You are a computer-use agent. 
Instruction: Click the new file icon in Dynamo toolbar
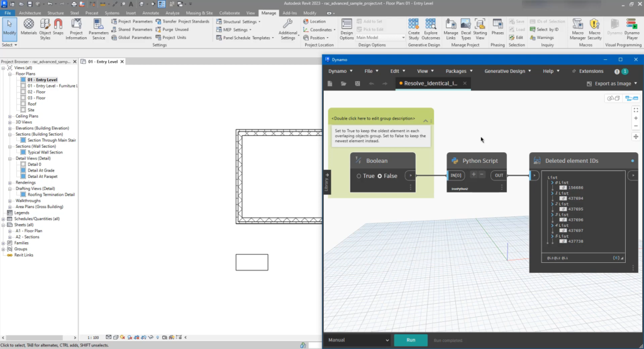pyautogui.click(x=330, y=84)
